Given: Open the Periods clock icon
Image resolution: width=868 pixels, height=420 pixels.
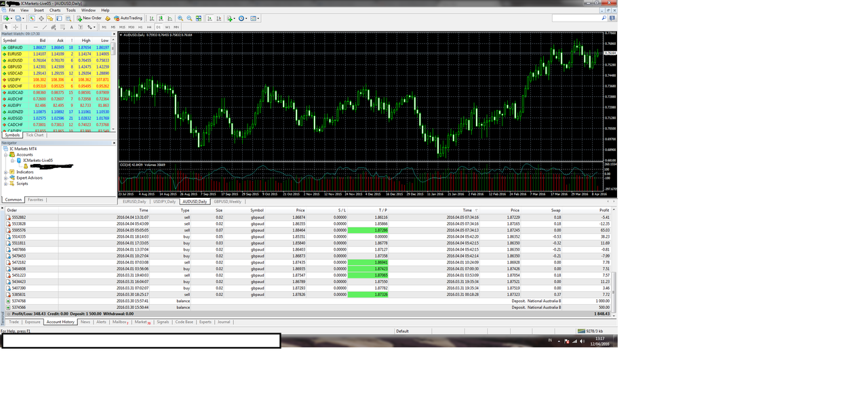Looking at the screenshot, I should coord(241,18).
